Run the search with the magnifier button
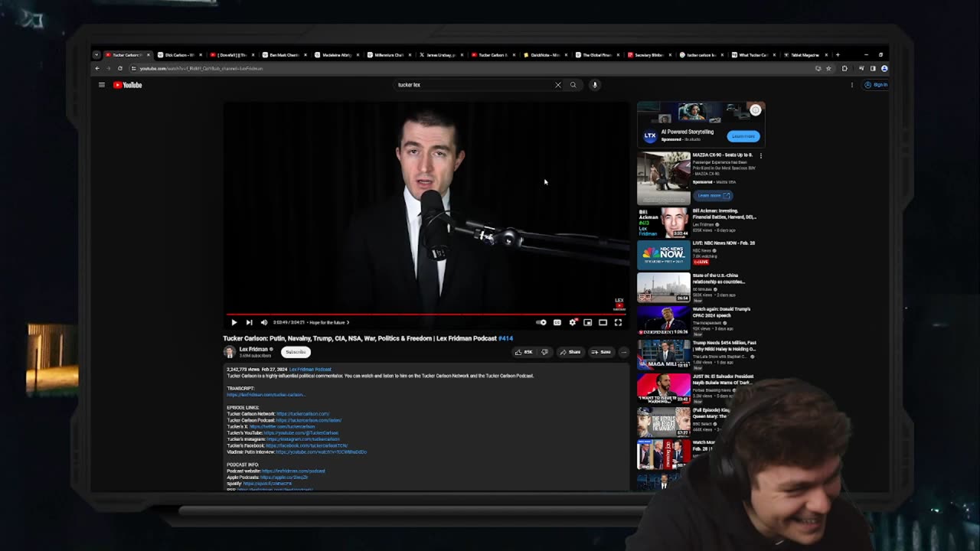The width and height of the screenshot is (980, 551). point(573,85)
